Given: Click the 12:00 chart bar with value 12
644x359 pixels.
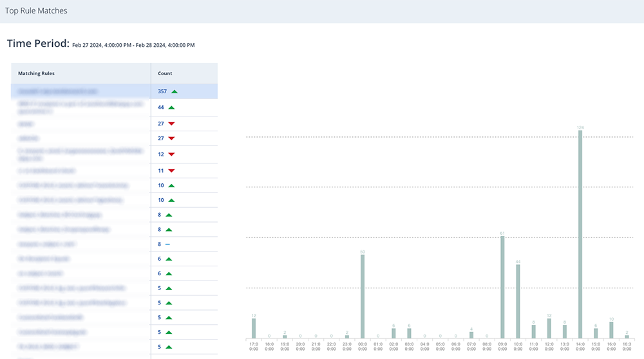Looking at the screenshot, I should click(549, 328).
